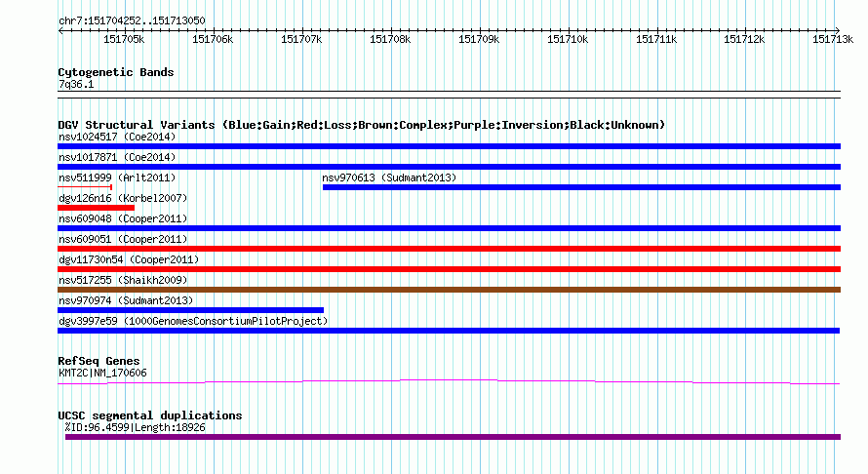The width and height of the screenshot is (868, 474).
Task: Click the Cytogenetic Bands track title
Action: (x=116, y=72)
